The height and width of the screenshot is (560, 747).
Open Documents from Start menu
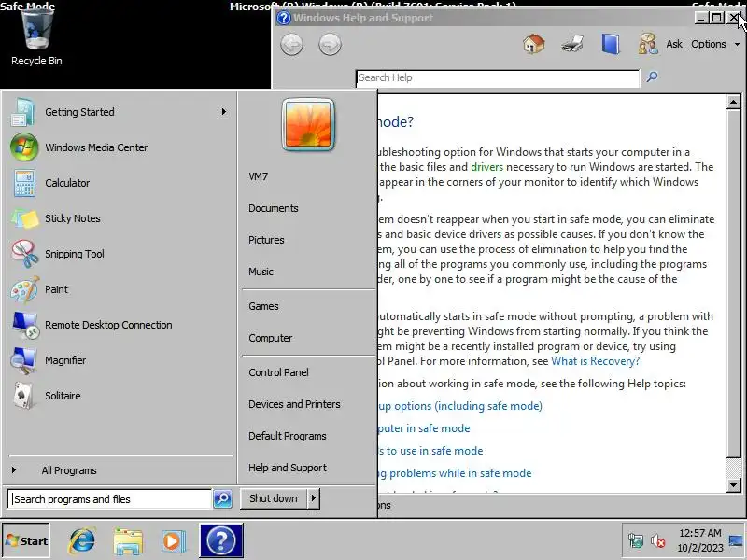click(x=274, y=208)
